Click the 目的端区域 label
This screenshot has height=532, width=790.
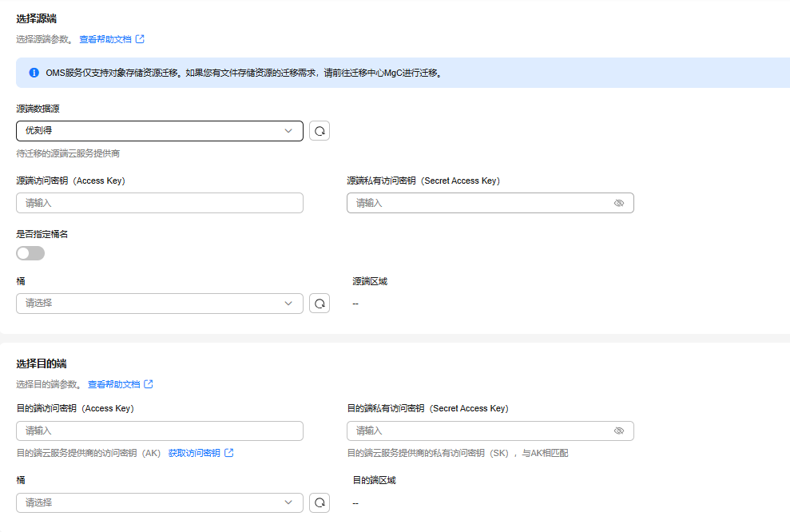375,481
